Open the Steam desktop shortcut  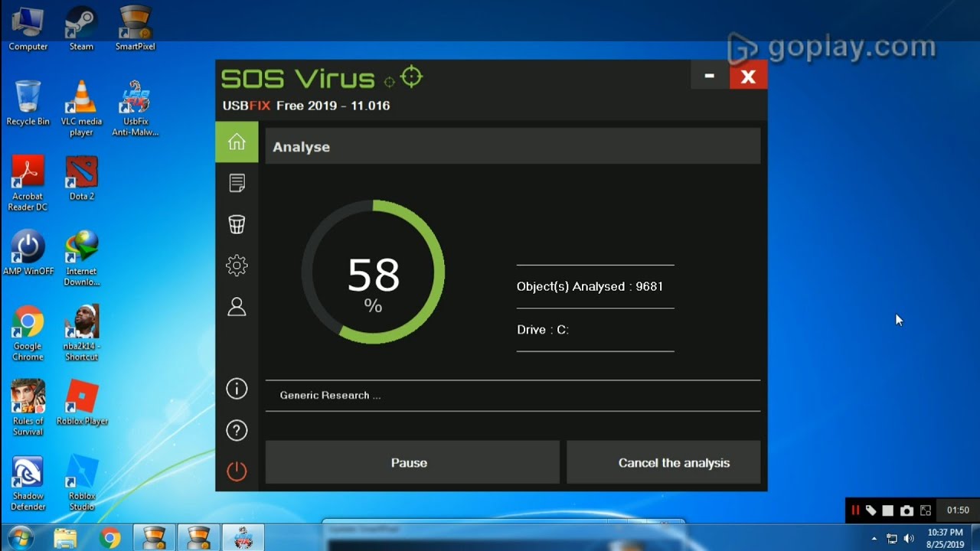click(x=81, y=29)
